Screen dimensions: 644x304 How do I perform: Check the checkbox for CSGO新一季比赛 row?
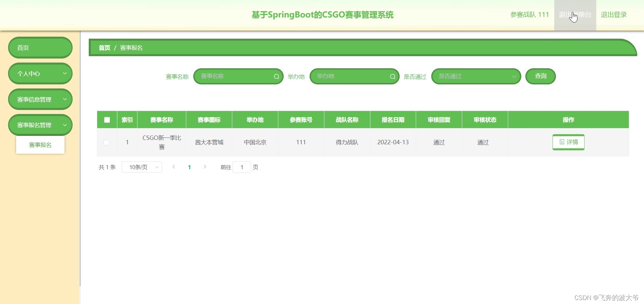(107, 142)
